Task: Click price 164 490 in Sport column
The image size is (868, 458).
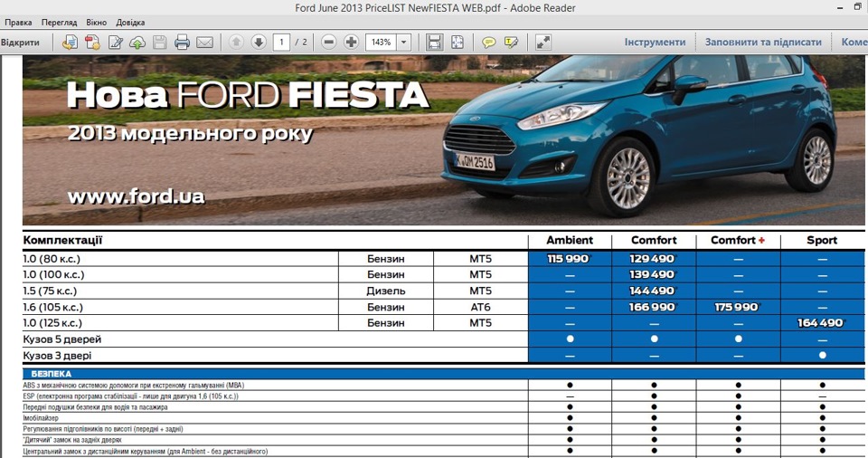Action: coord(821,323)
